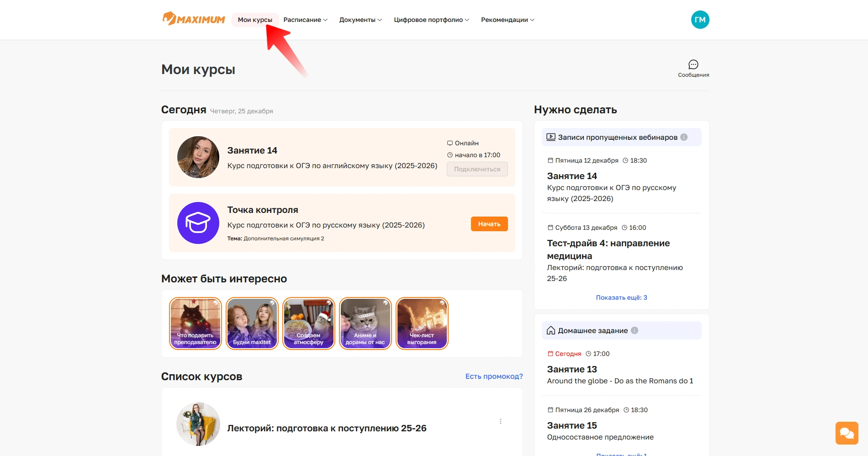Open three-dot menu for Лекторий course
This screenshot has width=868, height=456.
click(x=501, y=421)
